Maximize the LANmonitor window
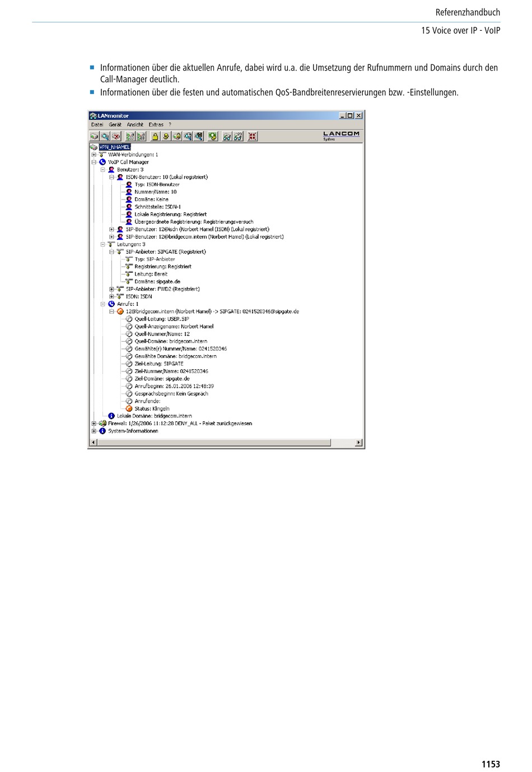 pos(350,115)
